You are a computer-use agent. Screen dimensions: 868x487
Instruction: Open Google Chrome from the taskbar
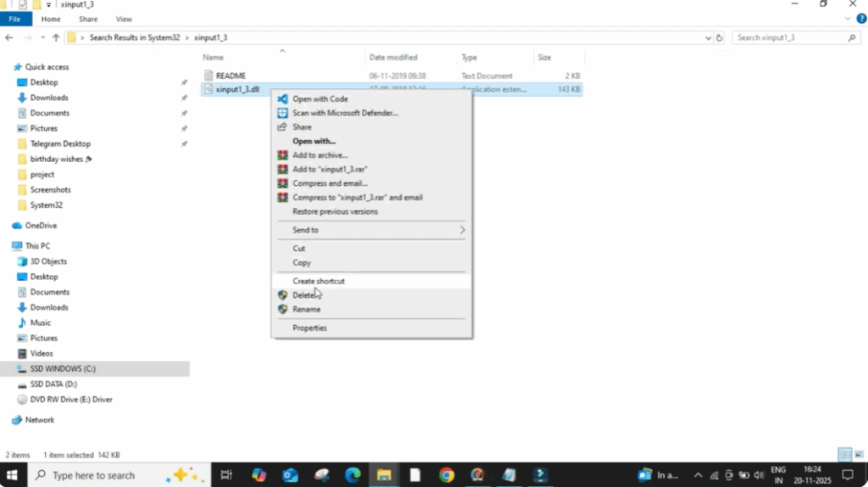tap(447, 475)
